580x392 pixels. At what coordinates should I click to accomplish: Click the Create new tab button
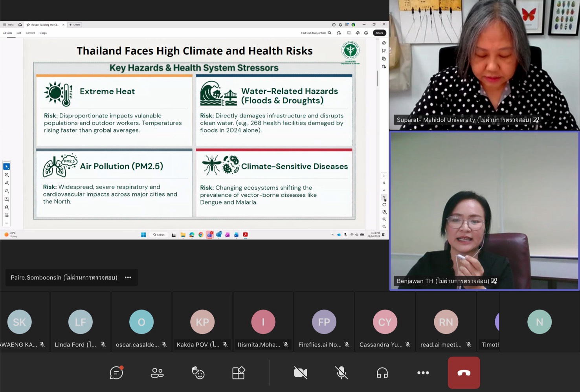pyautogui.click(x=75, y=25)
